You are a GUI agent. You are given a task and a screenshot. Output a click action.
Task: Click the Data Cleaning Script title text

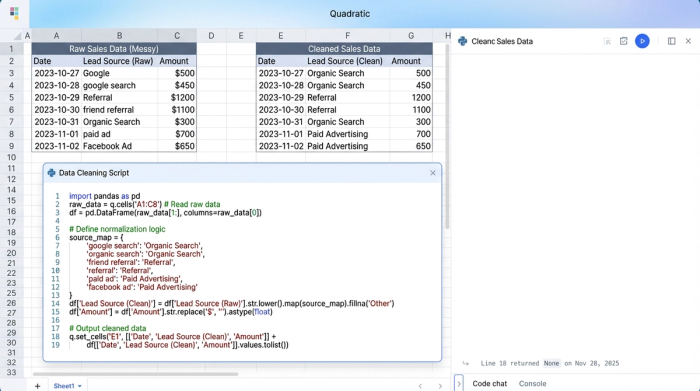point(94,173)
